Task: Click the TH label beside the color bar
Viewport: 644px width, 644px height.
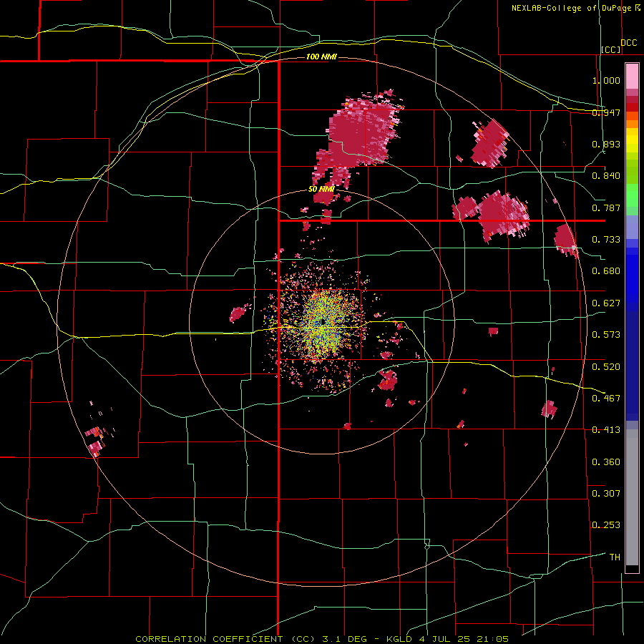Action: pyautogui.click(x=615, y=557)
